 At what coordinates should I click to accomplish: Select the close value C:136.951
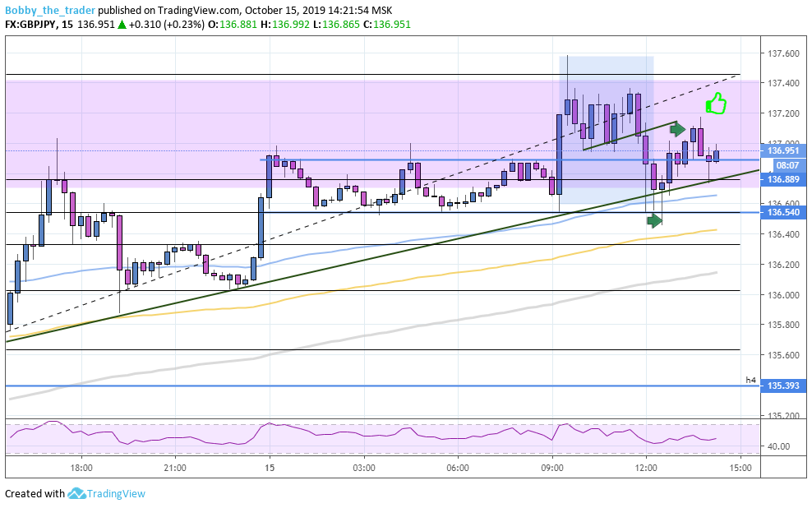coord(387,25)
